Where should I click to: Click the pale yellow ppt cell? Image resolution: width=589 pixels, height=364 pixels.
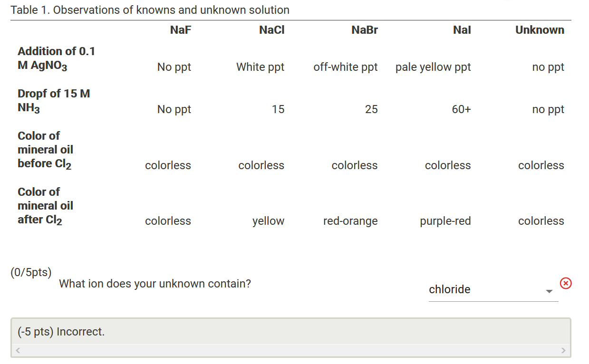click(x=433, y=67)
